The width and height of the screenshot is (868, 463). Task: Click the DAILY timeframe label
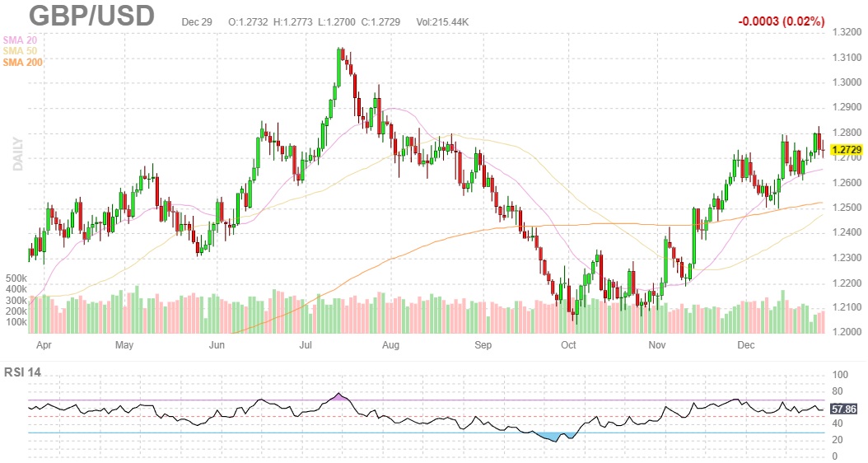coord(18,154)
